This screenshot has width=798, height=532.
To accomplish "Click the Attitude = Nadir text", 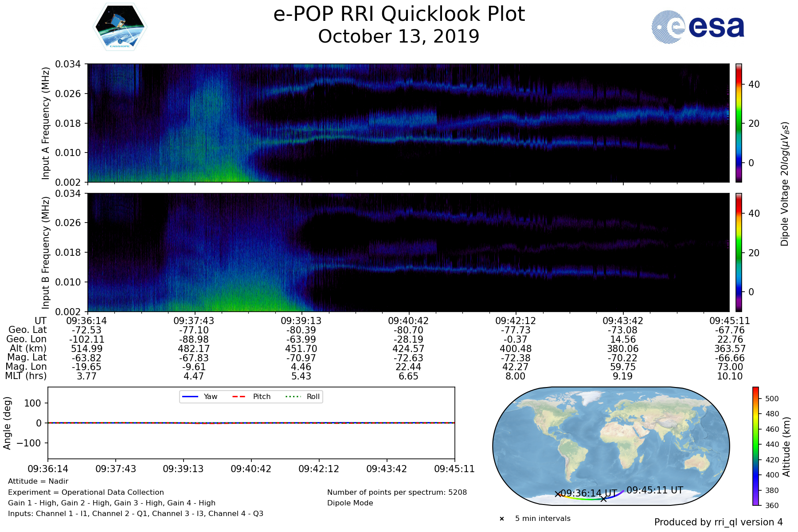I will tap(38, 481).
